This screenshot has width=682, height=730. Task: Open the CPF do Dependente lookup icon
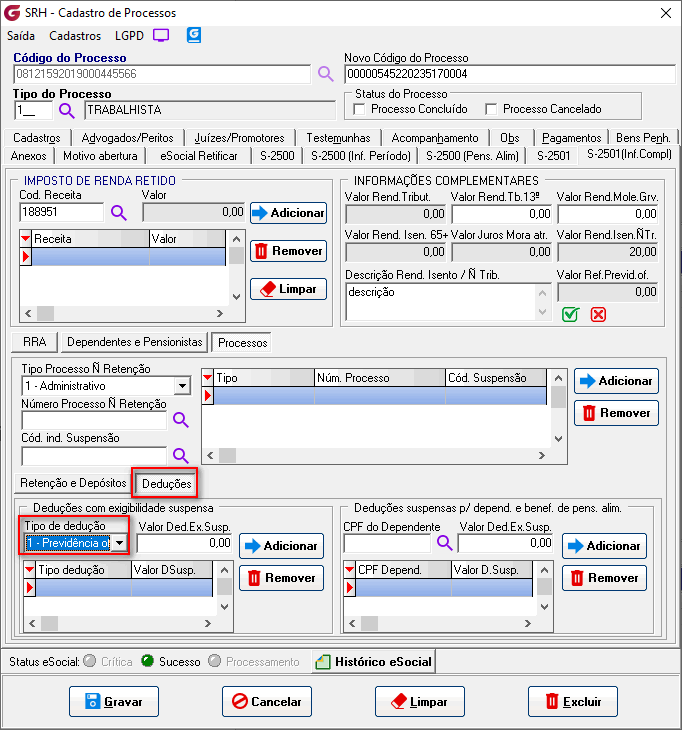point(444,543)
